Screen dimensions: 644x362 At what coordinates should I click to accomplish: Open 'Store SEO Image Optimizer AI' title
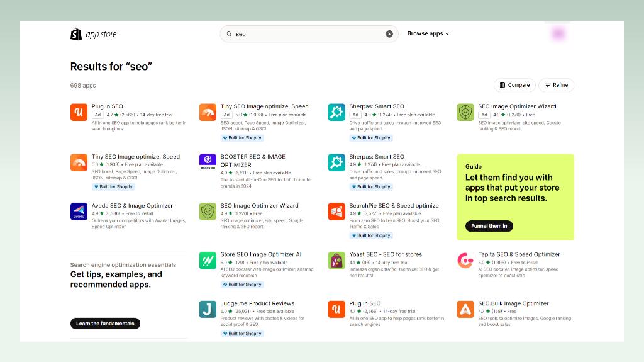(261, 254)
